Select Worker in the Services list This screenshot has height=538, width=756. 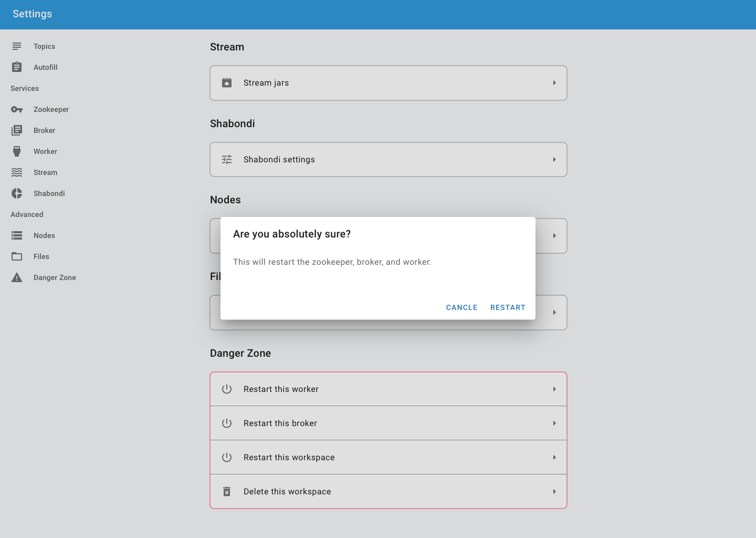click(x=45, y=151)
